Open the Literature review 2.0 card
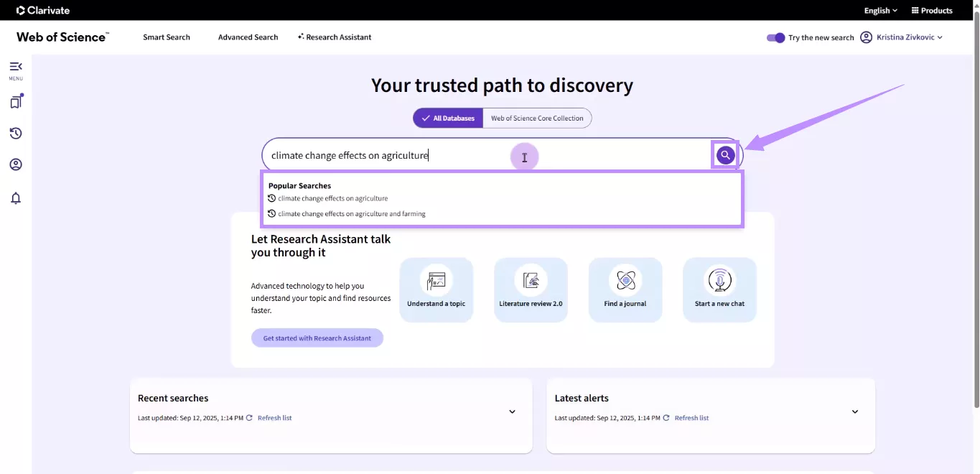 531,289
